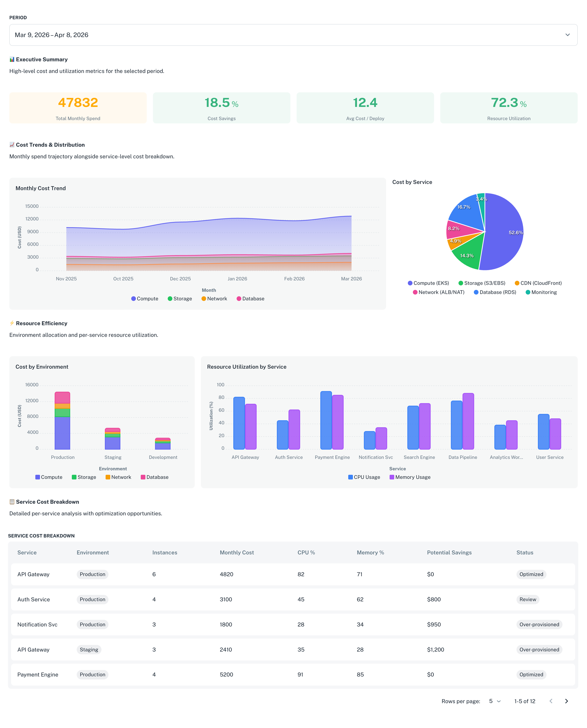Click the Service Cost Breakdown clipboard icon

coord(12,502)
